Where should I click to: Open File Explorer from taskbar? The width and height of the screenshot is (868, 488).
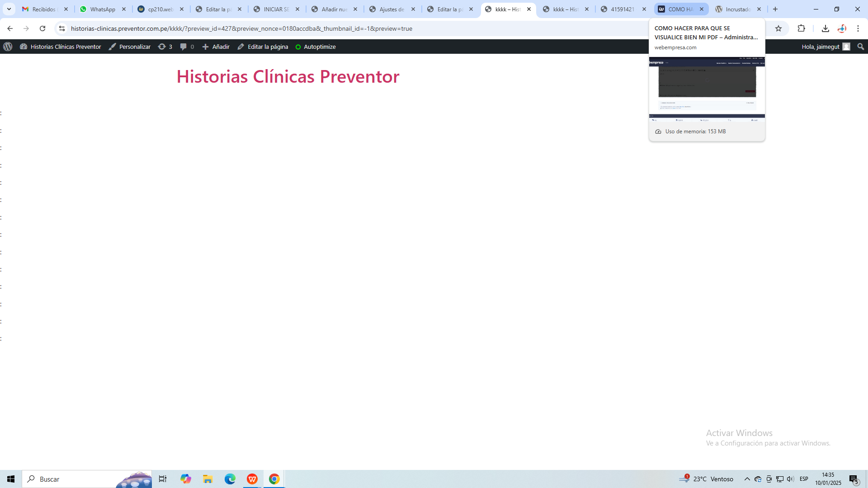208,479
